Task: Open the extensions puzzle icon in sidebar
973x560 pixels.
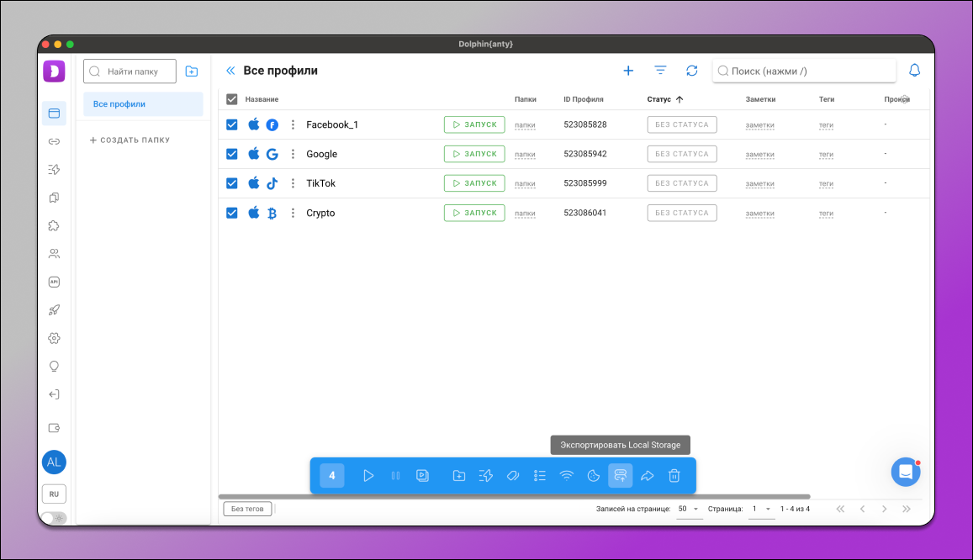Action: (x=54, y=225)
